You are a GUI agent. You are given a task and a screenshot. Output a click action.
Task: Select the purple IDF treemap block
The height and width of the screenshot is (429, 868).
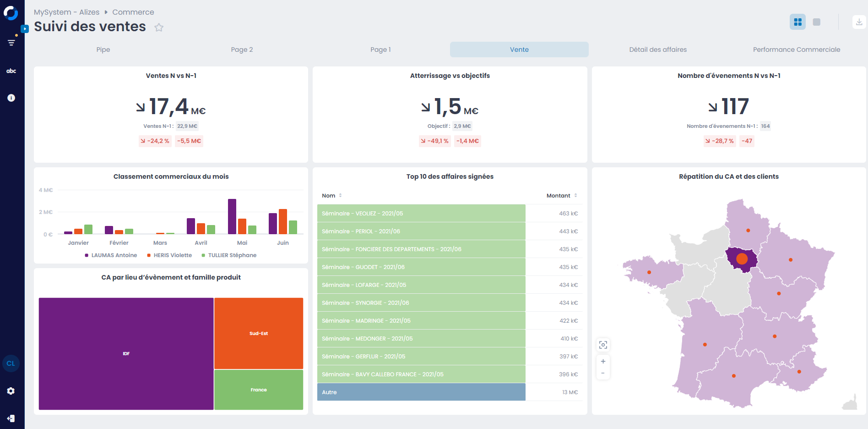(126, 353)
